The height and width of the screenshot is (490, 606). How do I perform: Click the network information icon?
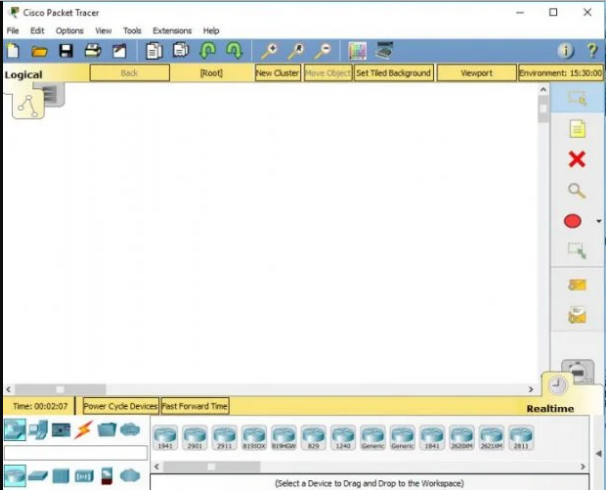(x=565, y=51)
